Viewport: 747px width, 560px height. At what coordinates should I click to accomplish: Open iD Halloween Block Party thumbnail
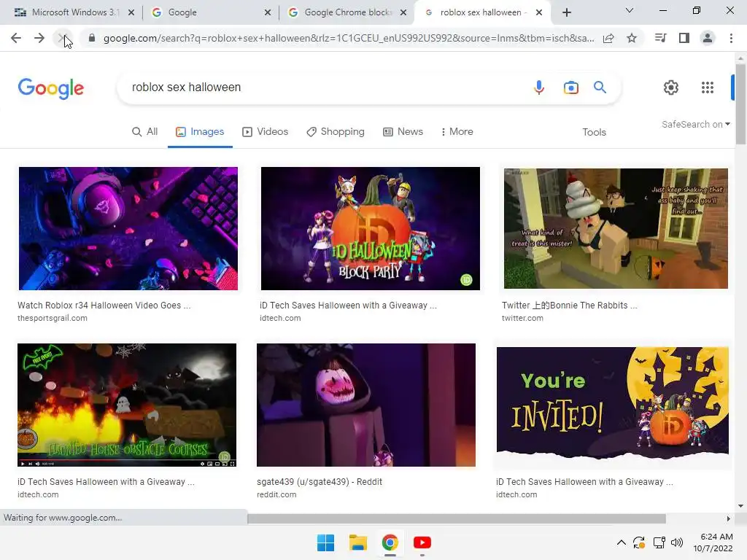(x=370, y=228)
